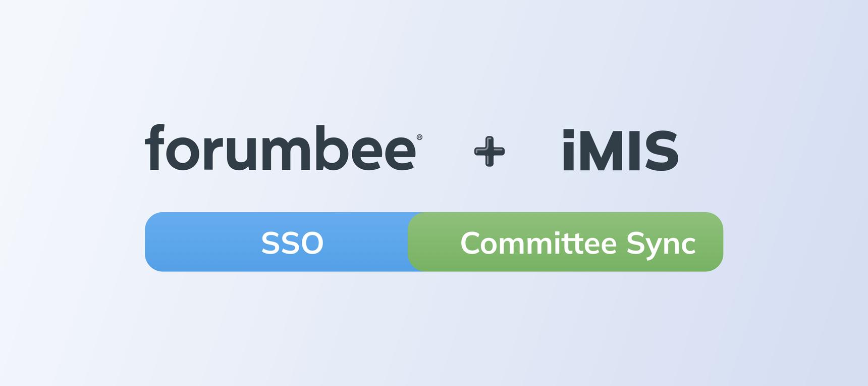Click the lowercase "i" in iMIS
This screenshot has height=386, width=868.
click(568, 151)
